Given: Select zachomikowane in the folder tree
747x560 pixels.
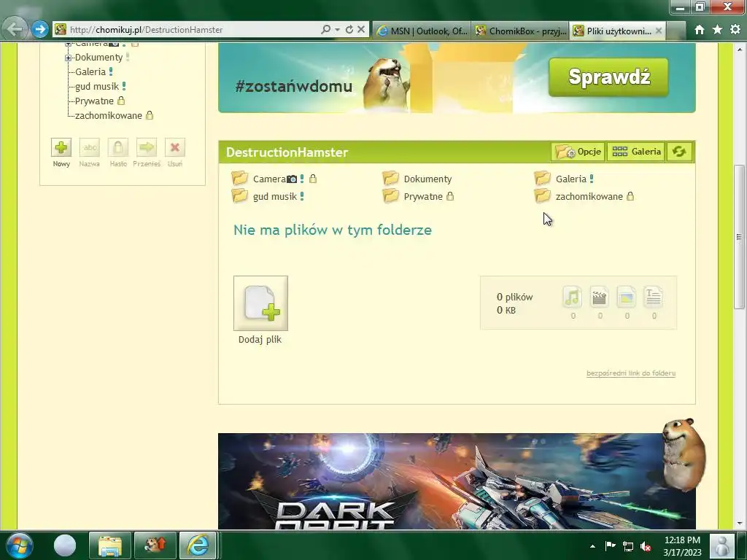Looking at the screenshot, I should (109, 115).
